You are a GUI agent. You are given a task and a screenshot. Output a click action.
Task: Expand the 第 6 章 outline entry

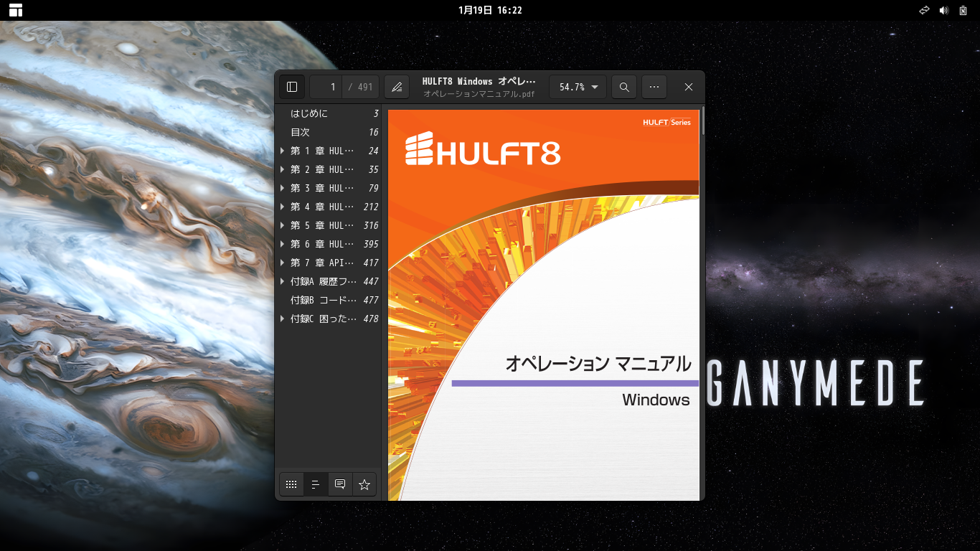point(283,244)
